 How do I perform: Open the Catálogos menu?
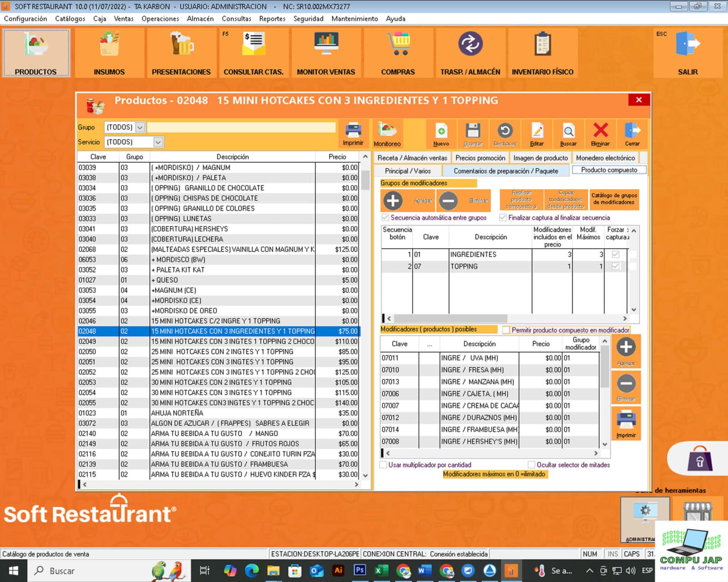(70, 19)
